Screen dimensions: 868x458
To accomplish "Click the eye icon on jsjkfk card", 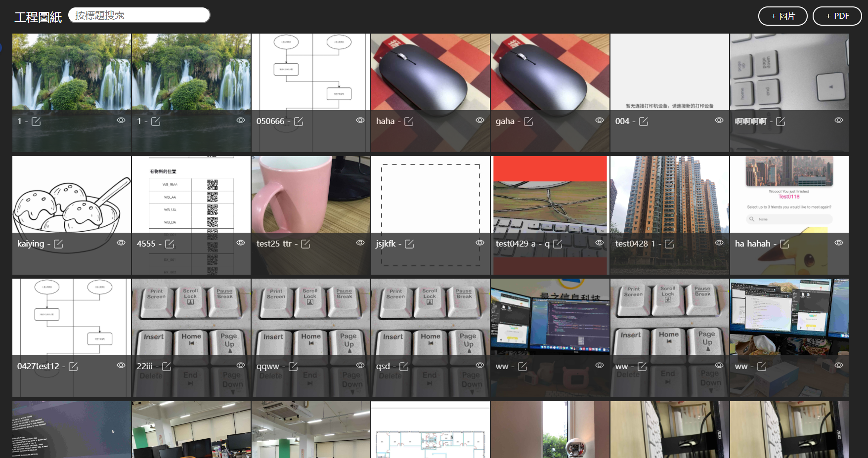I will tap(480, 243).
